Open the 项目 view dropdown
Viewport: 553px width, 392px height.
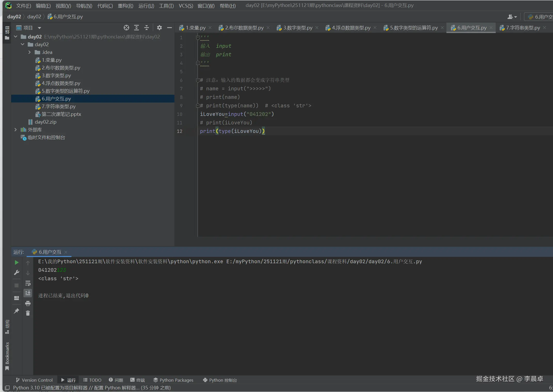click(39, 28)
